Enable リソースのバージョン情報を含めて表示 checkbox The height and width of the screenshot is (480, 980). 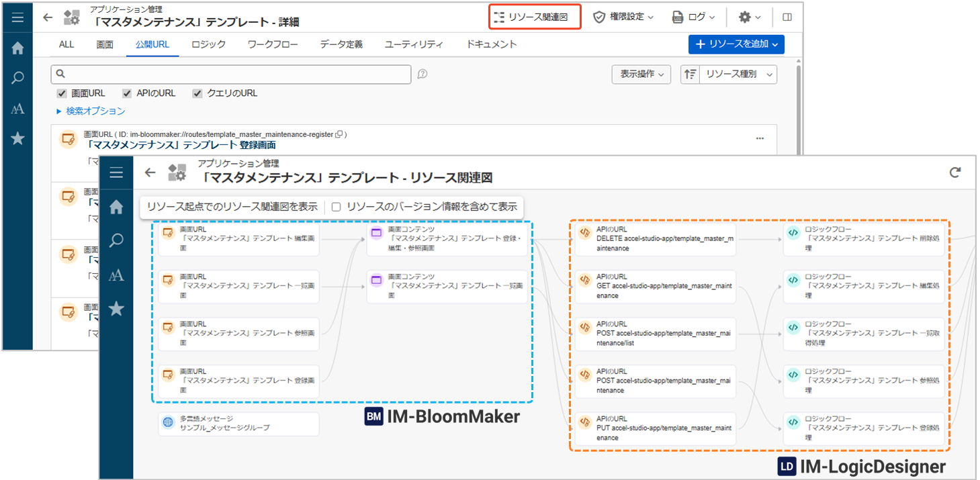click(x=337, y=207)
